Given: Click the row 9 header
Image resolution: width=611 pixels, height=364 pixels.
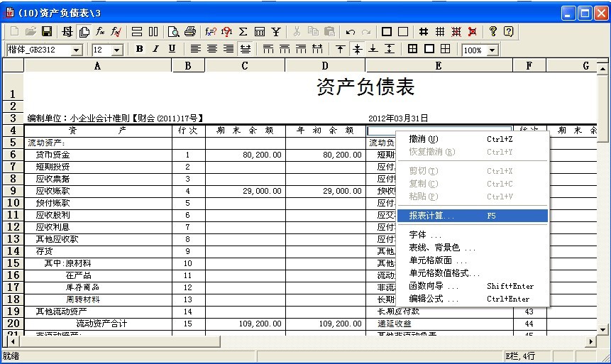Looking at the screenshot, I should point(13,191).
